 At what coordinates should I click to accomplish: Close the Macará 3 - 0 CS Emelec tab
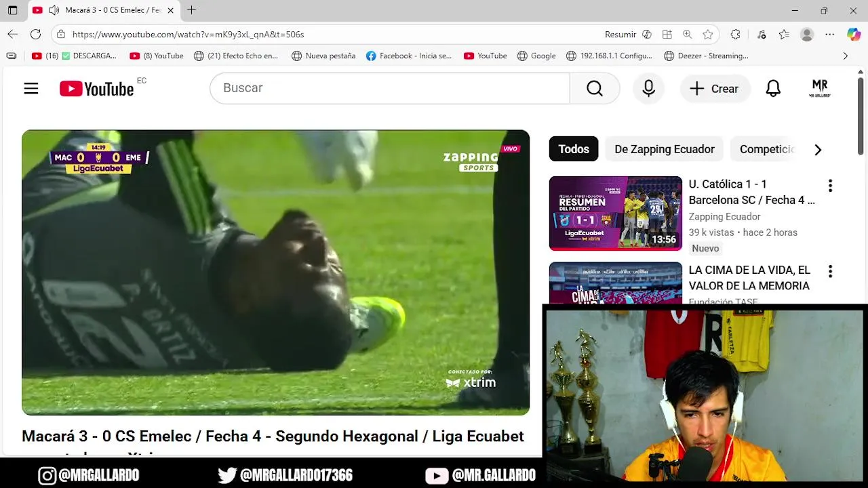click(170, 10)
